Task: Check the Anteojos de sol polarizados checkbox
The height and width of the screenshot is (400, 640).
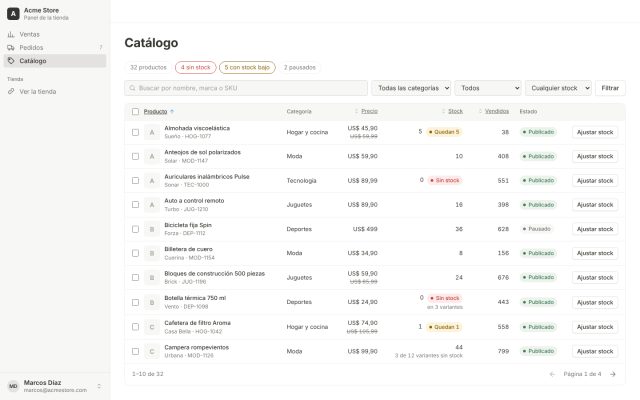Action: coord(136,156)
